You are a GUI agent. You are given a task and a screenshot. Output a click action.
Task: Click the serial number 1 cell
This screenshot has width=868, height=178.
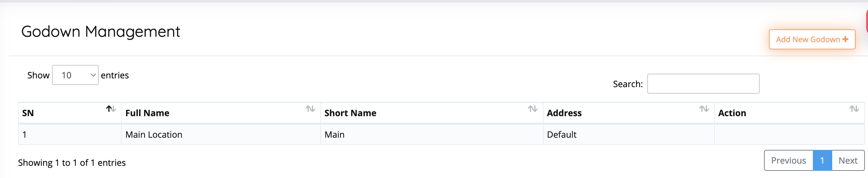[25, 135]
